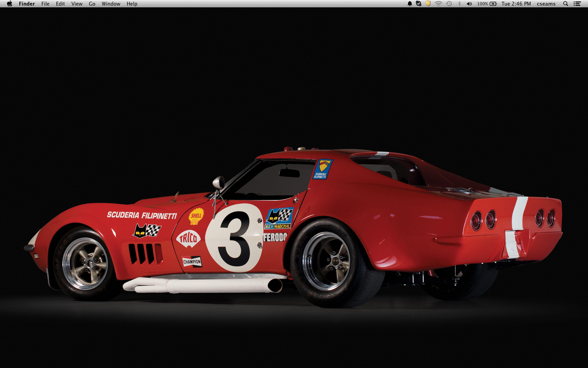Screen dimensions: 588x368
Task: Open the Window menu
Action: pyautogui.click(x=111, y=4)
